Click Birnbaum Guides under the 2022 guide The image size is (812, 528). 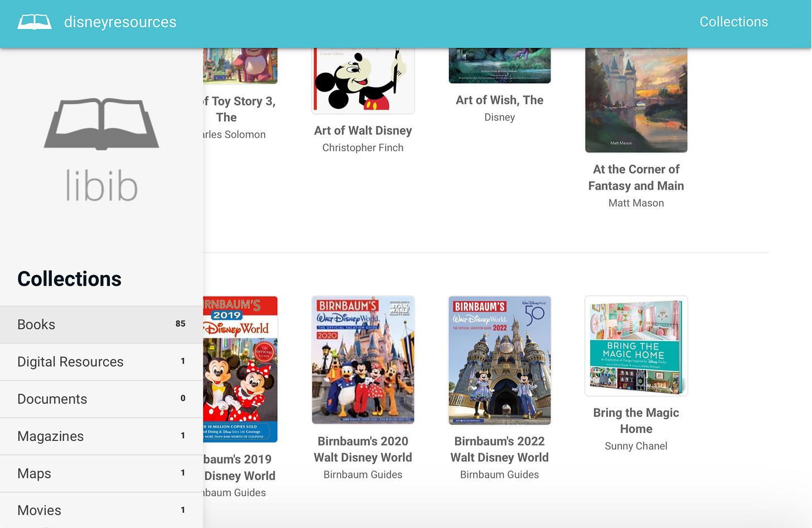click(500, 474)
